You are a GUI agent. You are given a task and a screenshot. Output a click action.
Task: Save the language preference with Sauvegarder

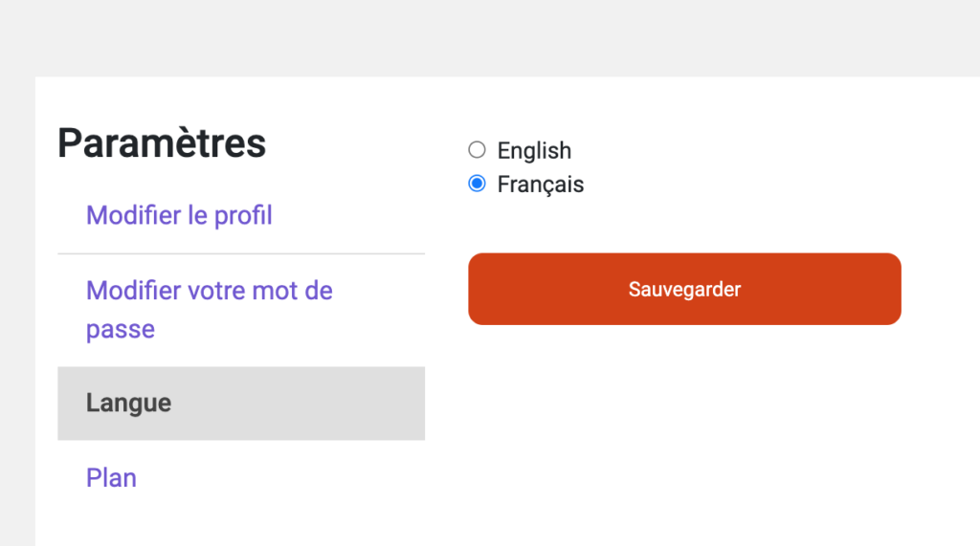pos(684,289)
